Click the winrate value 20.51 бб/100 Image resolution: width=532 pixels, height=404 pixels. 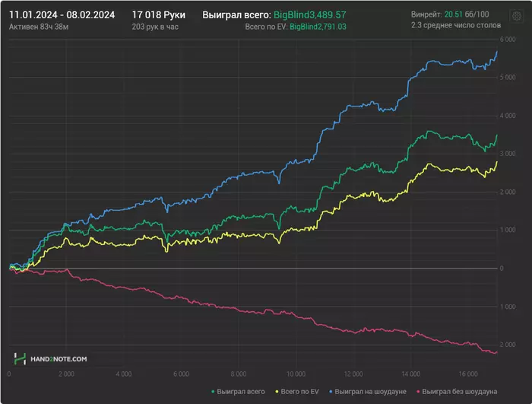[x=467, y=14]
